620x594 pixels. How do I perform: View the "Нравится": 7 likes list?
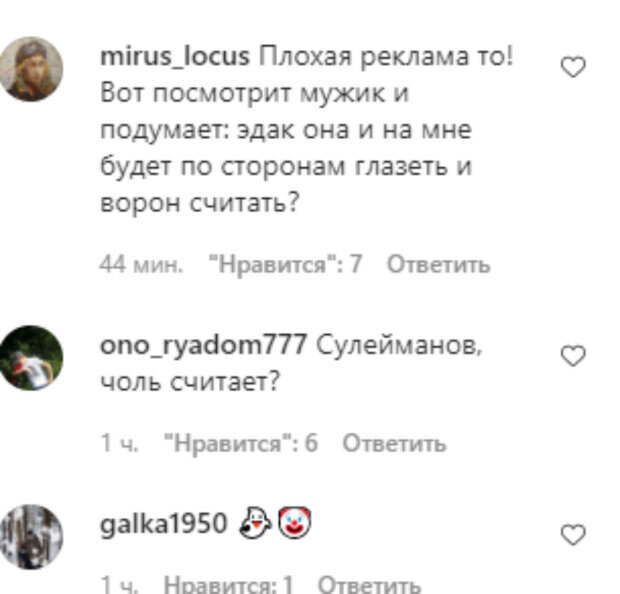pos(285,264)
